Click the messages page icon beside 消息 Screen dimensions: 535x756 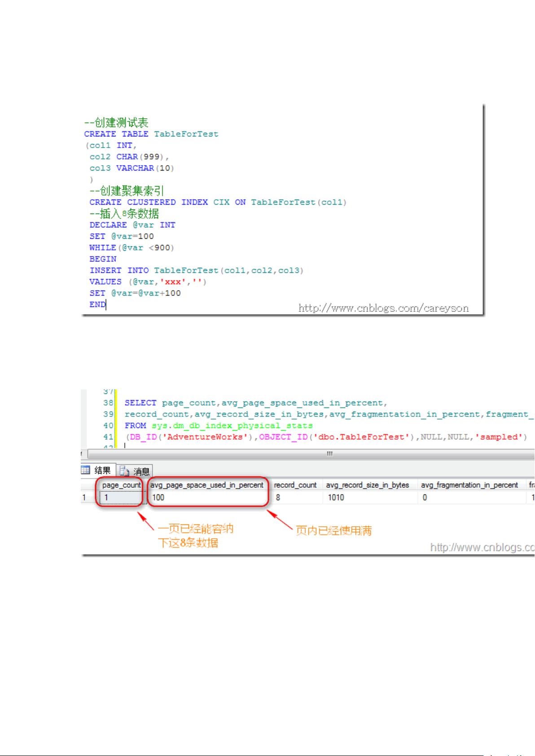tap(125, 471)
